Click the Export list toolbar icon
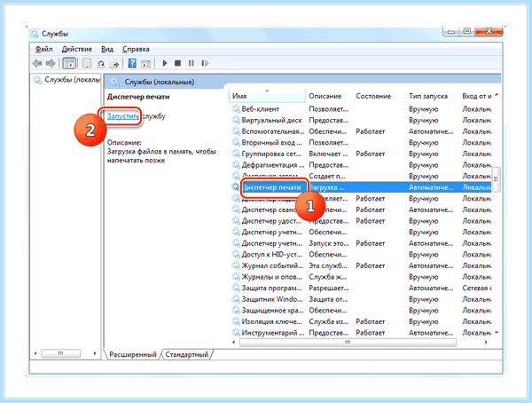Viewport: 532px width, 403px height. [114, 63]
